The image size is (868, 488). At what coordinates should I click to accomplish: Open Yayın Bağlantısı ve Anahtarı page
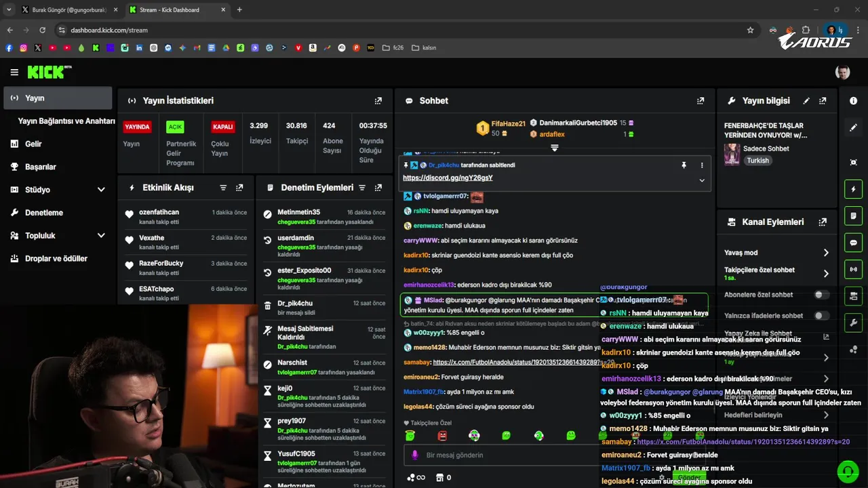66,121
